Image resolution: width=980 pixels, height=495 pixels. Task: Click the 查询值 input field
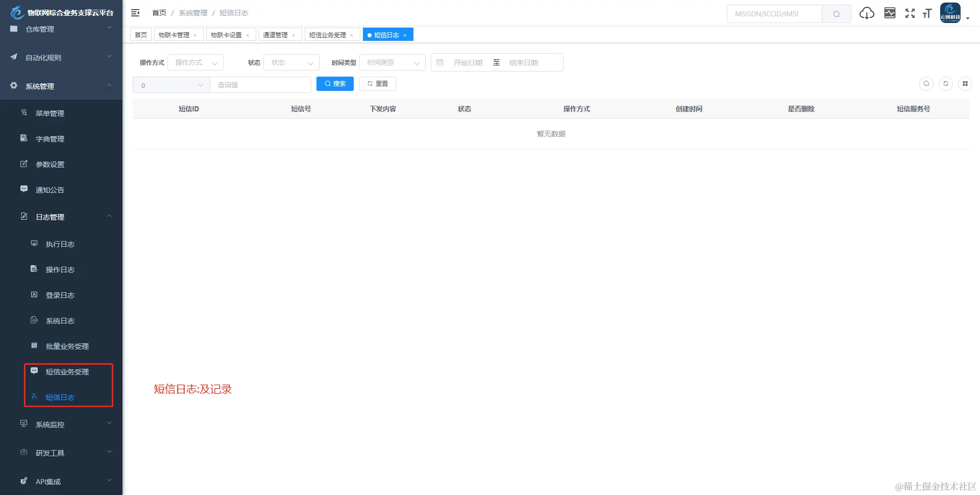tap(260, 85)
